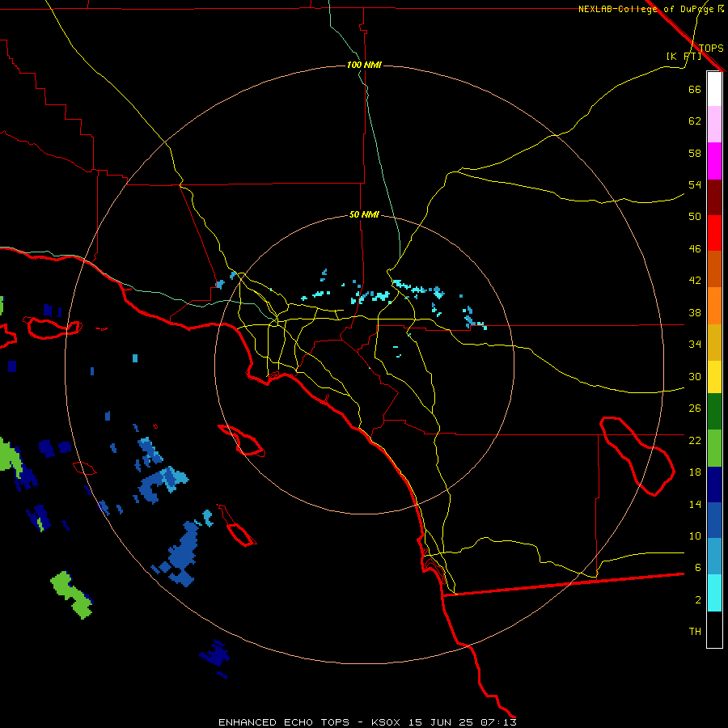Click the legend value 2
Viewport: 728px width, 728px height.
click(x=697, y=600)
